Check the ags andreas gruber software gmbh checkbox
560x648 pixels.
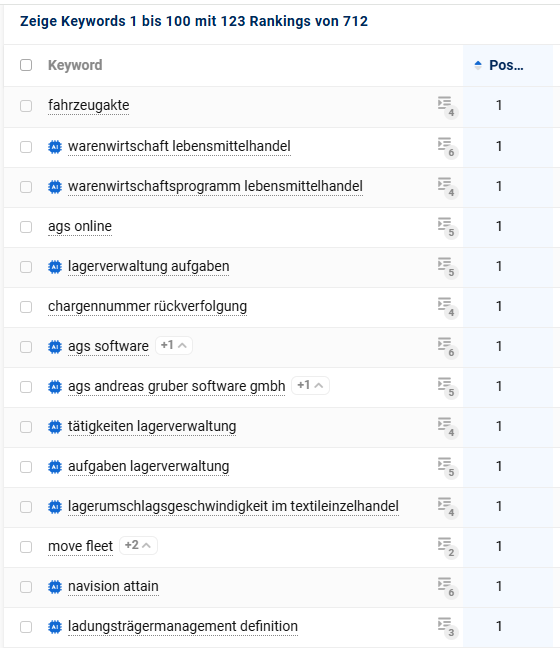[26, 387]
